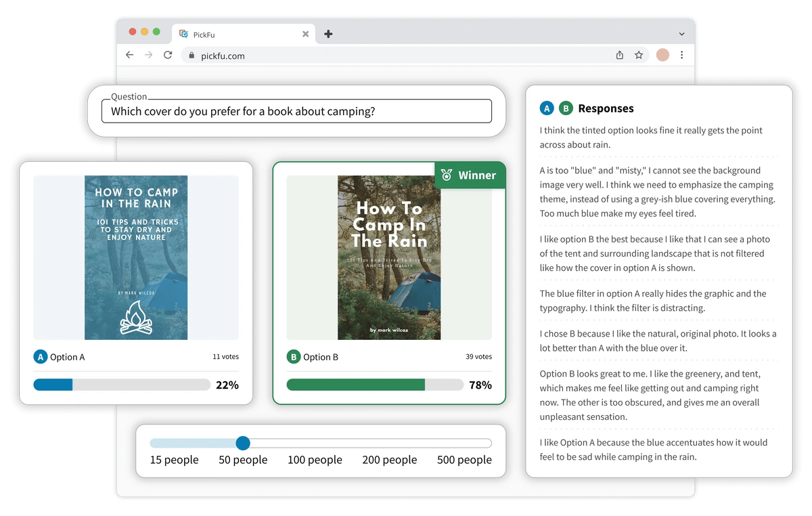Click the winner medal icon on Option B
Image resolution: width=812 pixels, height=516 pixels.
pos(447,175)
